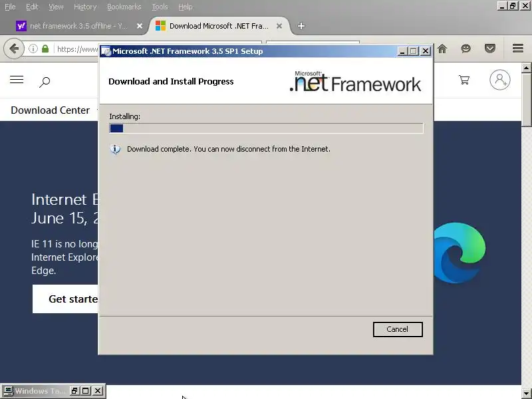532x399 pixels.
Task: Open Firefox hamburger menu
Action: pos(518,48)
